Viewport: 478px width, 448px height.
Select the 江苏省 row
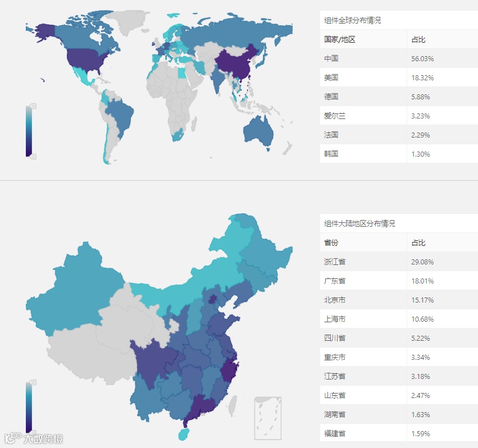[399, 376]
